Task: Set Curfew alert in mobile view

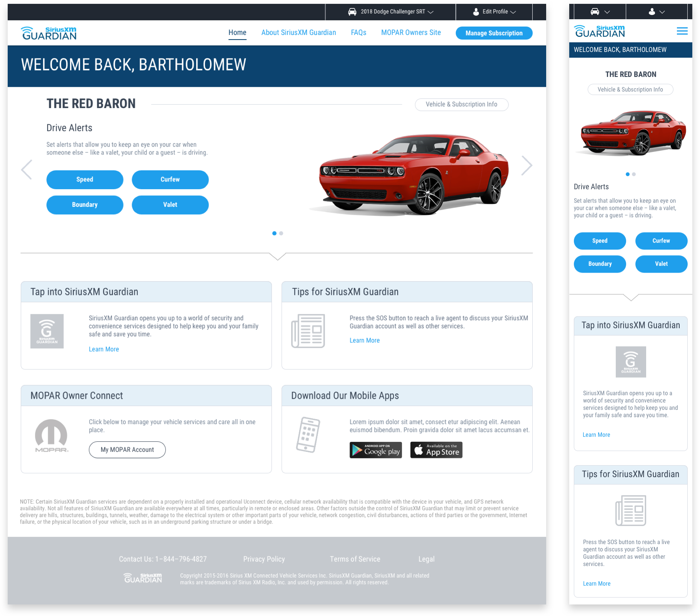Action: [661, 241]
